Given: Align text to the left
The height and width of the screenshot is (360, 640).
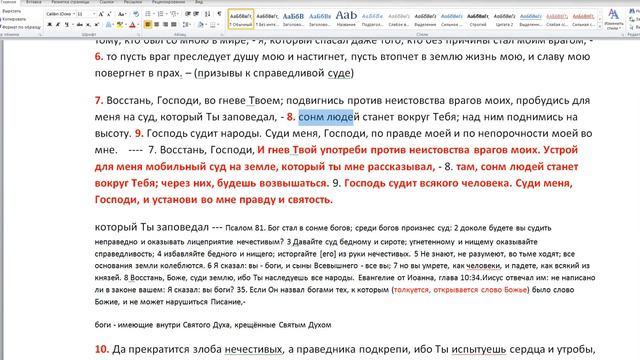Looking at the screenshot, I should pos(148,24).
